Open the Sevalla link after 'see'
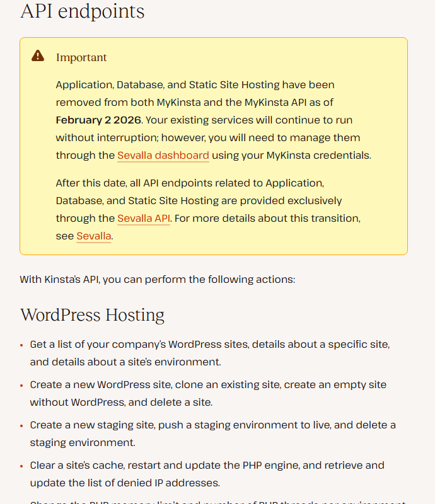Viewport: 435px width, 504px height. [94, 236]
